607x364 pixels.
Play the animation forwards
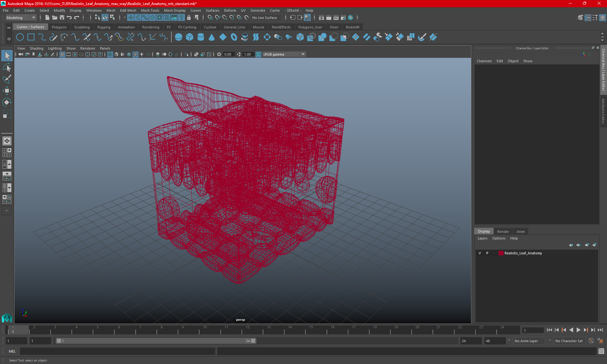(578, 330)
